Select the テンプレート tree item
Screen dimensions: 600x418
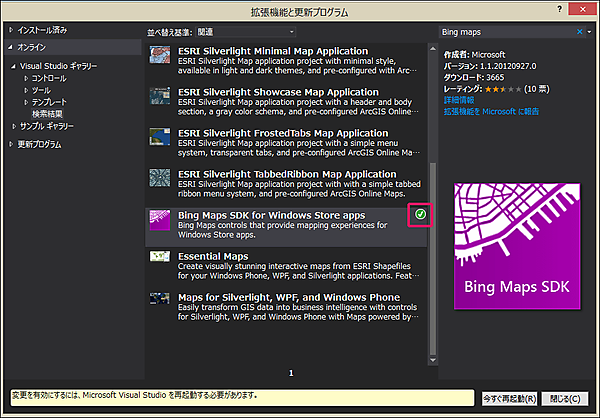click(x=52, y=101)
